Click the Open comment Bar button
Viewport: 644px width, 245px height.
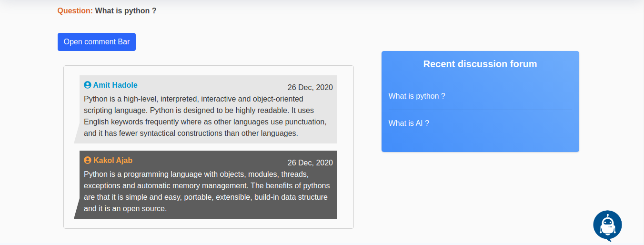[x=97, y=42]
